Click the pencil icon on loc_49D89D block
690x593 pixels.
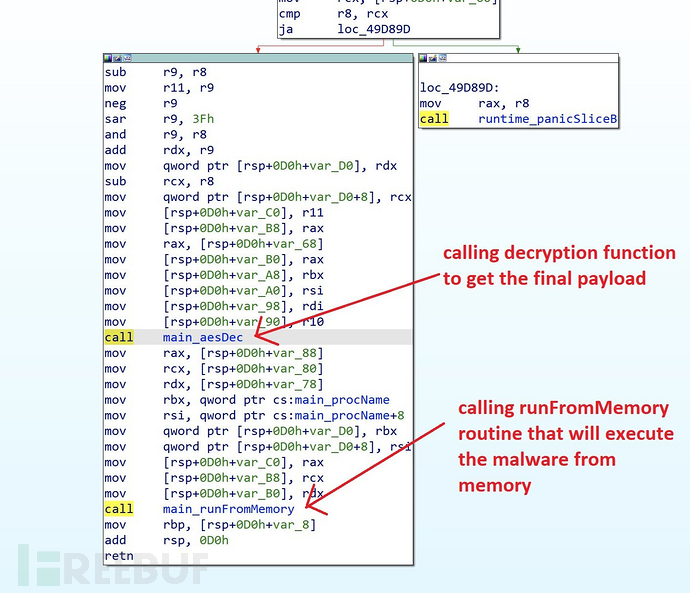pos(433,58)
